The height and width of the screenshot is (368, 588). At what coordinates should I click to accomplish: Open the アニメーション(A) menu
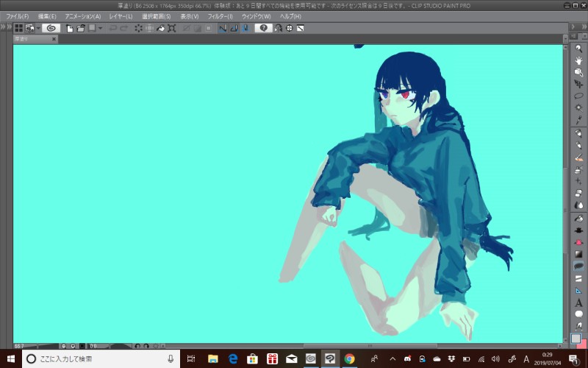[83, 16]
